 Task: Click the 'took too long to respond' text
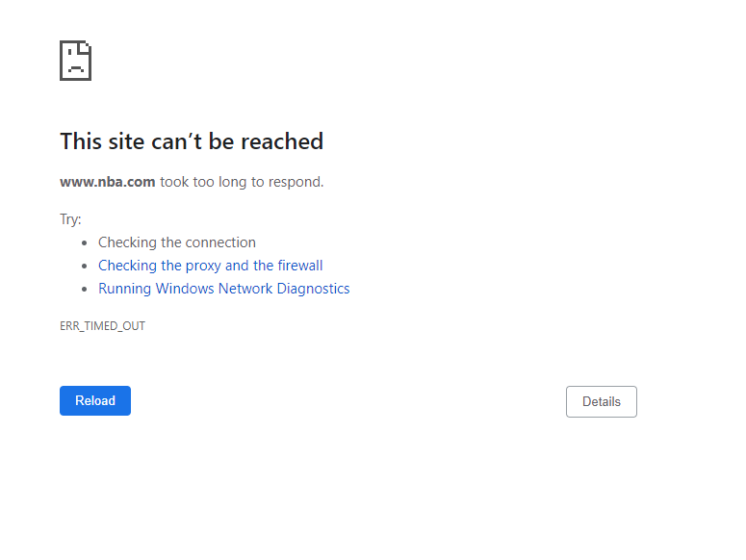click(242, 182)
